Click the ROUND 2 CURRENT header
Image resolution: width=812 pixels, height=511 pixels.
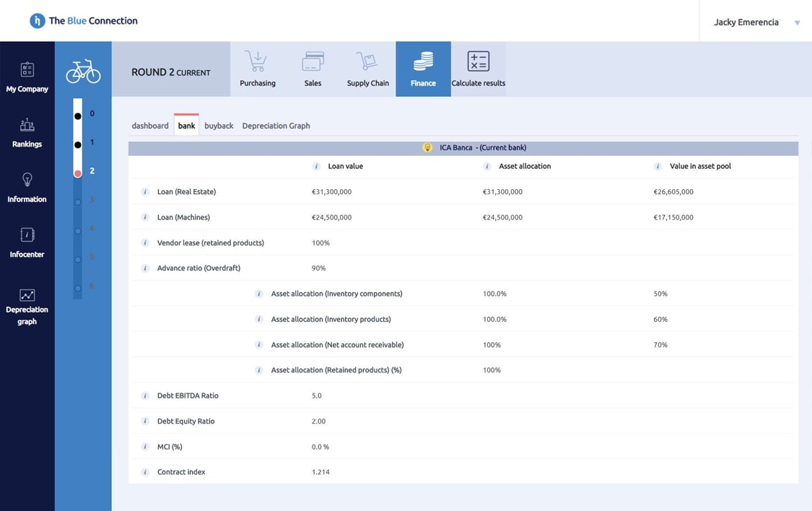coord(171,72)
